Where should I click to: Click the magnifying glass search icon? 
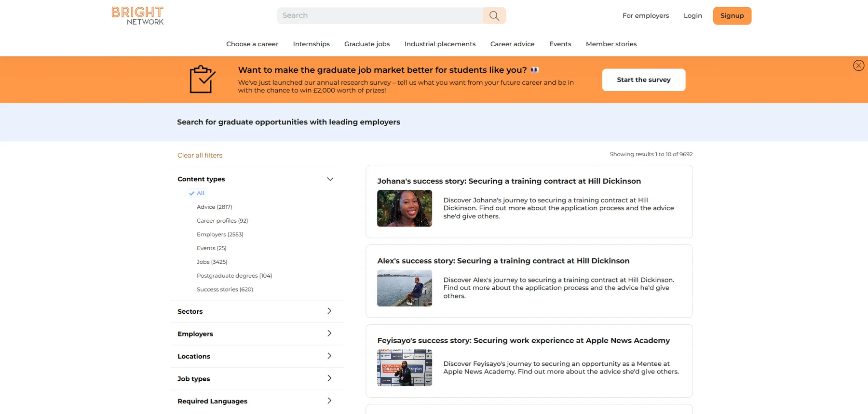click(494, 15)
